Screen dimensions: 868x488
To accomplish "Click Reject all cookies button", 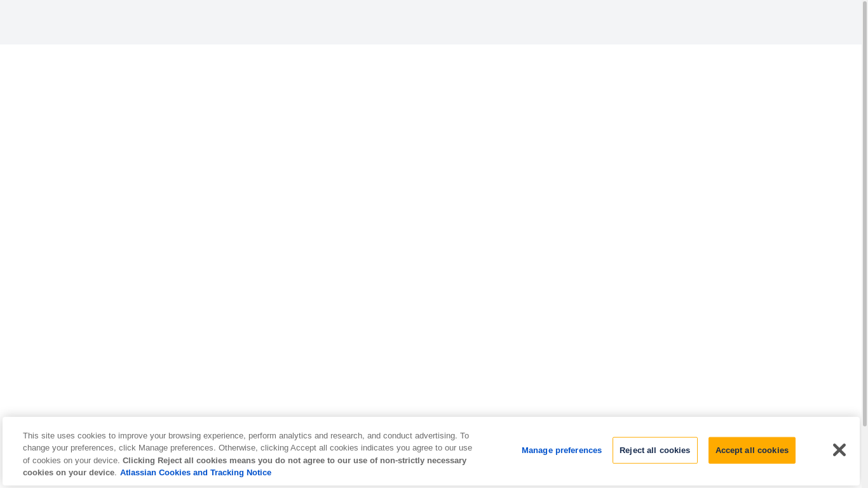I will point(654,450).
